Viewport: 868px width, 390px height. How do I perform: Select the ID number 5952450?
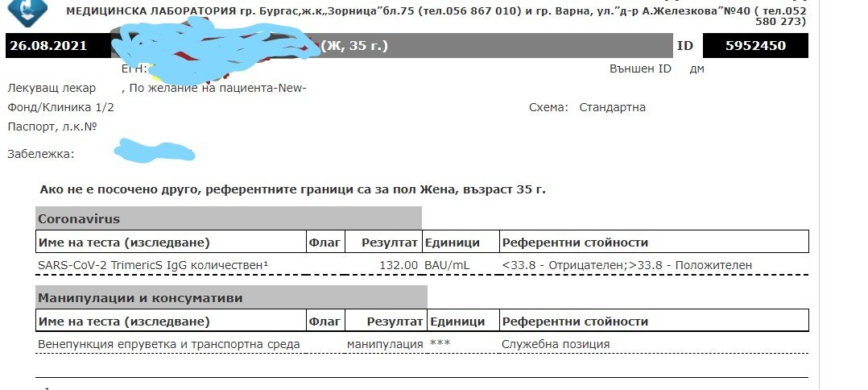click(x=755, y=46)
